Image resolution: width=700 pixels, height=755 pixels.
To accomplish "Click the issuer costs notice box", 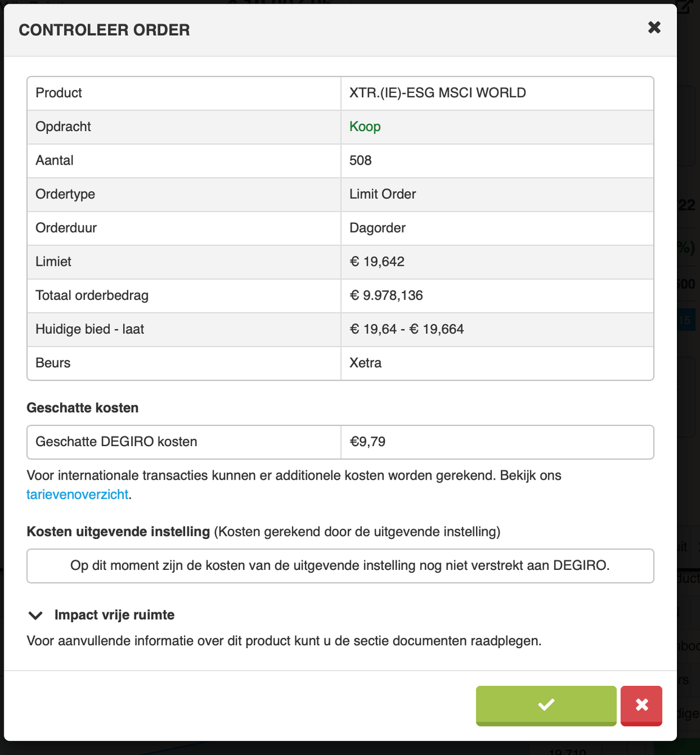I will [x=340, y=566].
